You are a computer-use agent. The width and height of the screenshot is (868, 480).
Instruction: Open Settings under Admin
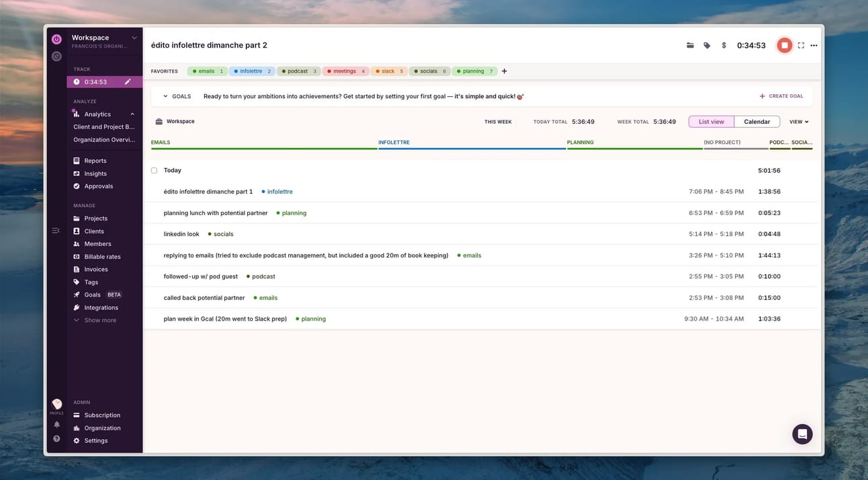pyautogui.click(x=95, y=441)
